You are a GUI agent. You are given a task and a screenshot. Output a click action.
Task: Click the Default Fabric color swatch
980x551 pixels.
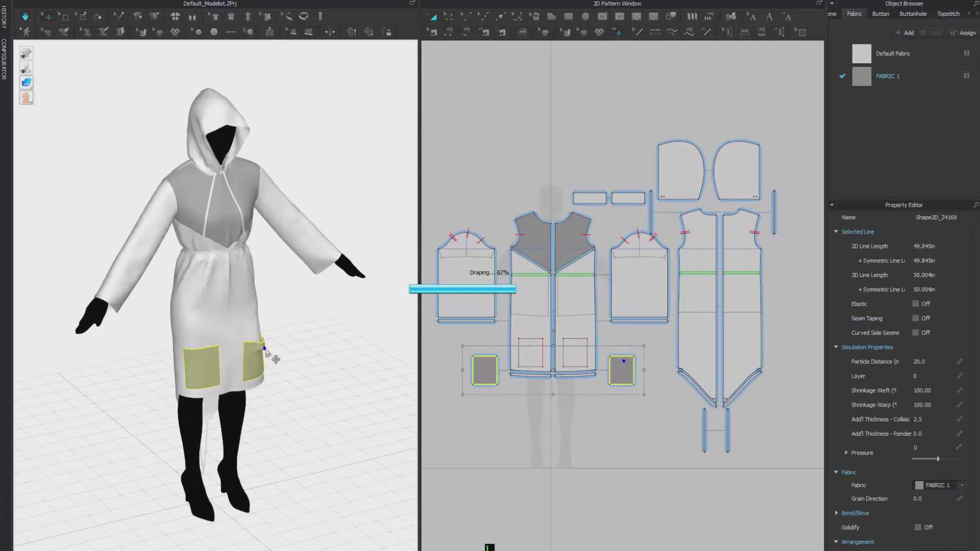(x=862, y=53)
